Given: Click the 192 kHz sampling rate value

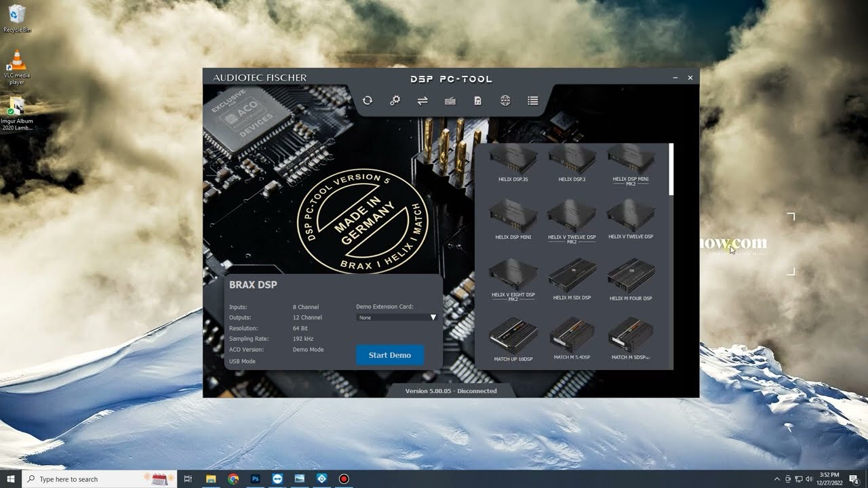Looking at the screenshot, I should (303, 339).
